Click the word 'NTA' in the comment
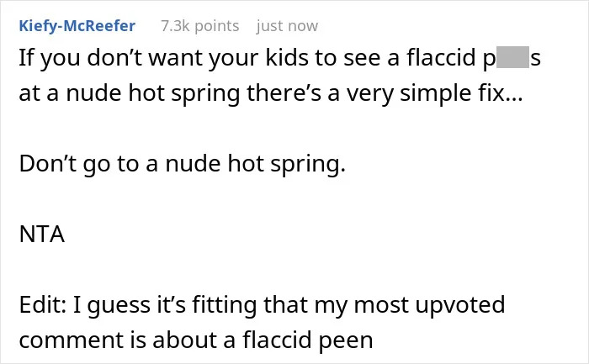The width and height of the screenshot is (589, 364). (x=42, y=235)
